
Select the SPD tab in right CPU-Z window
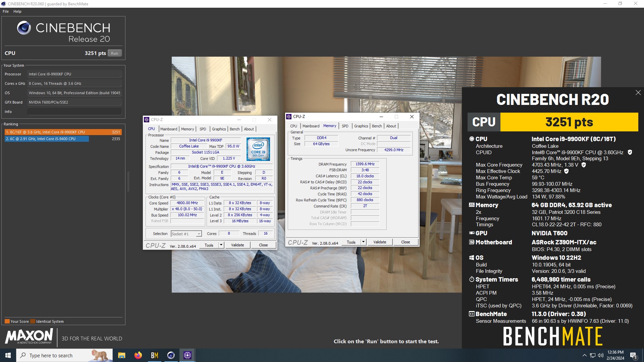345,126
